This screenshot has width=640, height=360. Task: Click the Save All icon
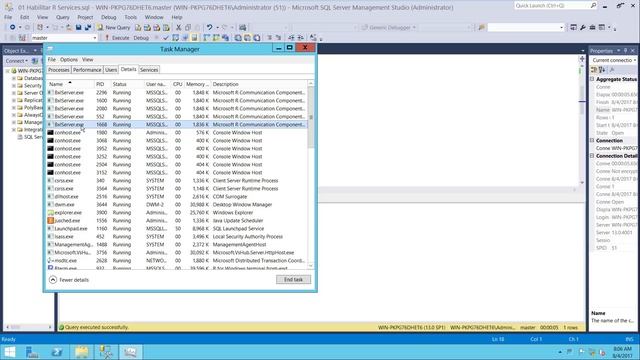click(88, 27)
